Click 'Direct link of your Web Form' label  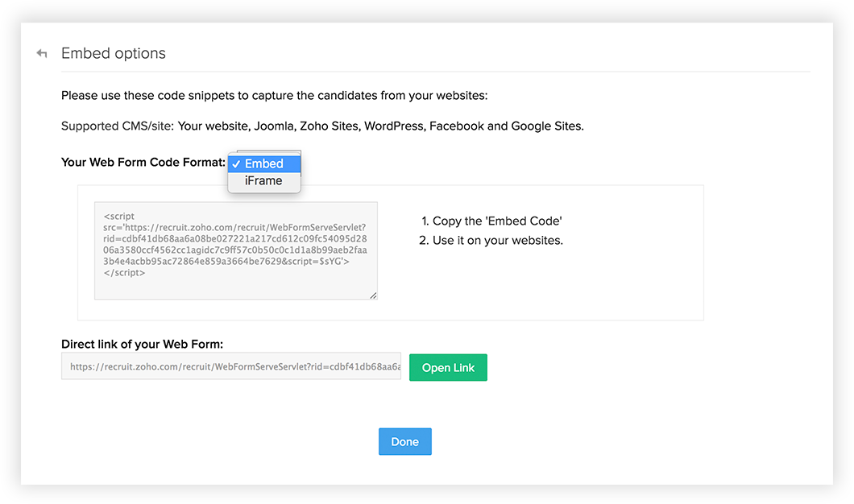(x=142, y=345)
